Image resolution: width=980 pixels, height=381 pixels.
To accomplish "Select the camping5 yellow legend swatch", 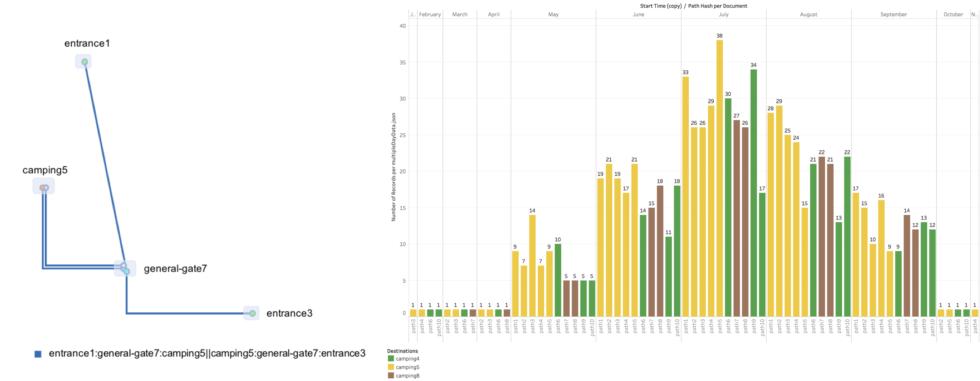I will click(x=391, y=367).
